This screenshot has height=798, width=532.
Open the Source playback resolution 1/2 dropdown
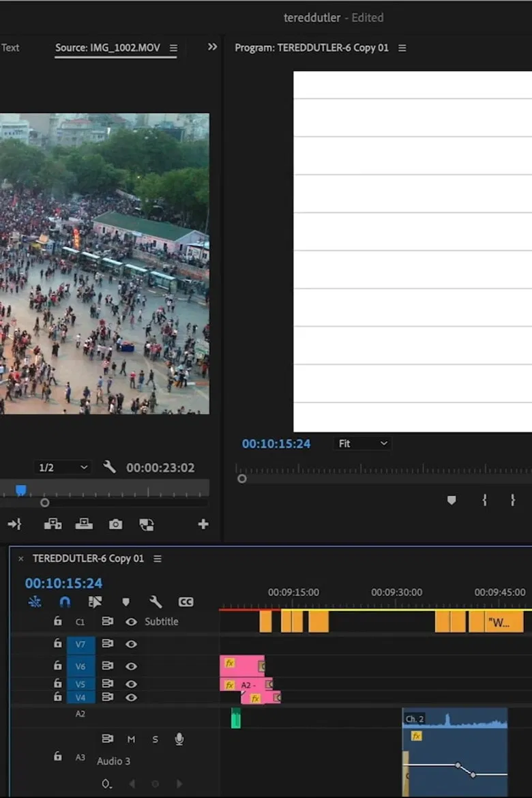pos(63,468)
